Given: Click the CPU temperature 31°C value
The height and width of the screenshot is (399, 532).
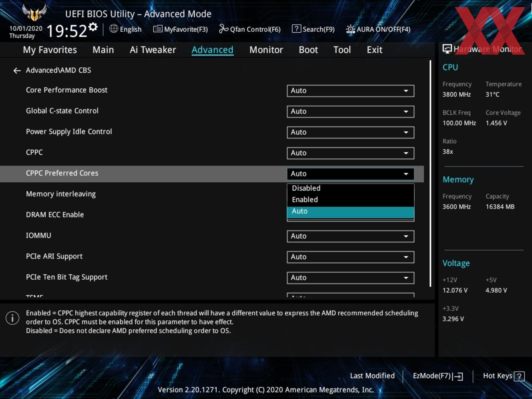Looking at the screenshot, I should (x=492, y=94).
